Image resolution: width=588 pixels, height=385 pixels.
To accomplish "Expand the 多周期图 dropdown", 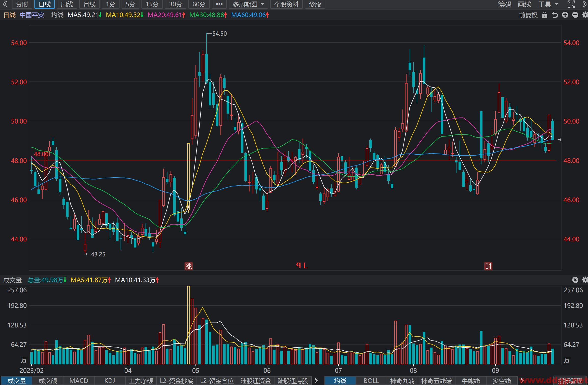I will click(x=249, y=4).
